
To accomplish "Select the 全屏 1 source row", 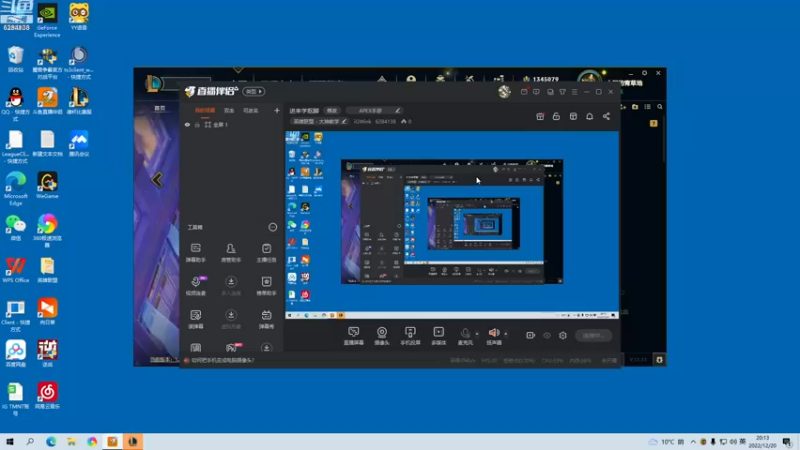I will tap(232, 124).
